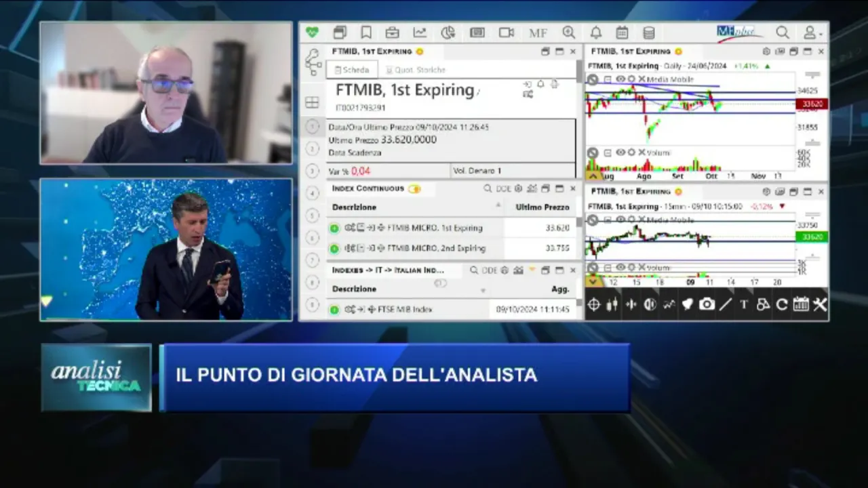Open the orange dropdown arrow in Italian Indexes panel
The width and height of the screenshot is (868, 488).
[x=533, y=270]
